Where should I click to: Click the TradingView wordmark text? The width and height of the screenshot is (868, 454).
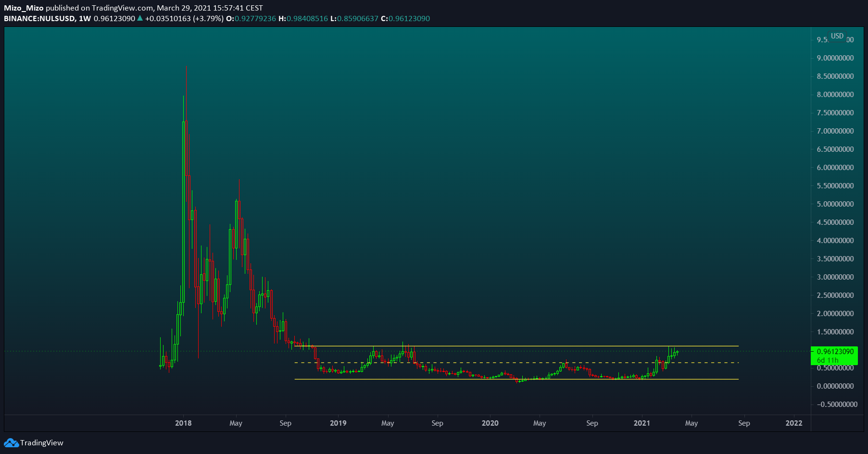(42, 443)
